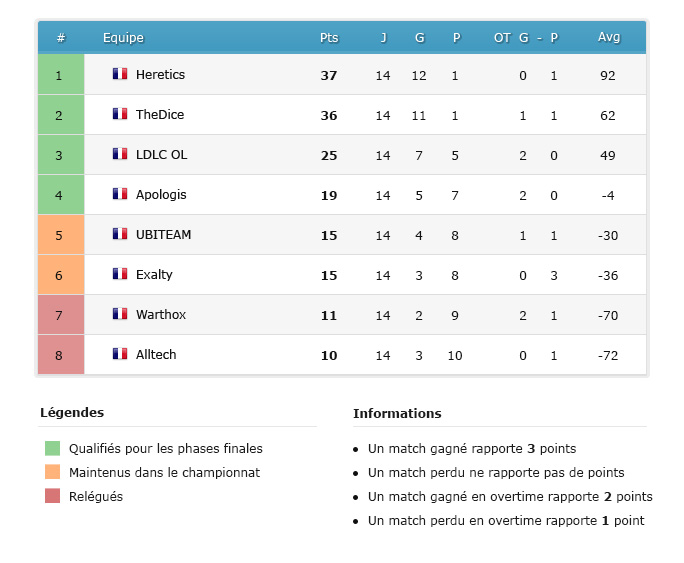Sort table by the Pts column header
The height and width of the screenshot is (563, 684).
tap(329, 38)
